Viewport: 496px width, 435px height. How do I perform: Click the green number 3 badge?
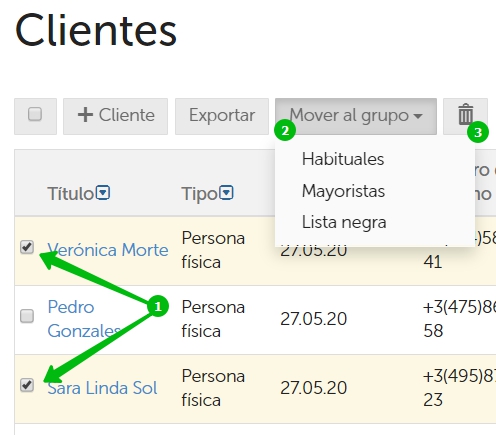pos(478,132)
